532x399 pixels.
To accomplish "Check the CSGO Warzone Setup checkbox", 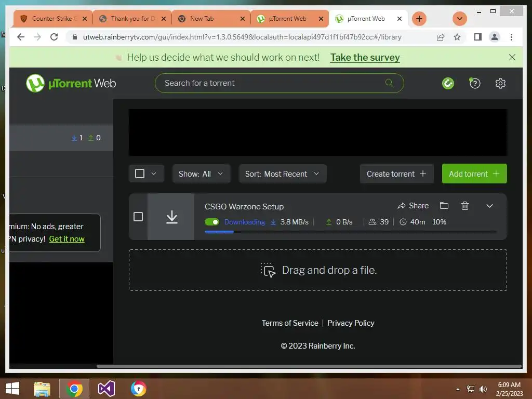I will 138,217.
